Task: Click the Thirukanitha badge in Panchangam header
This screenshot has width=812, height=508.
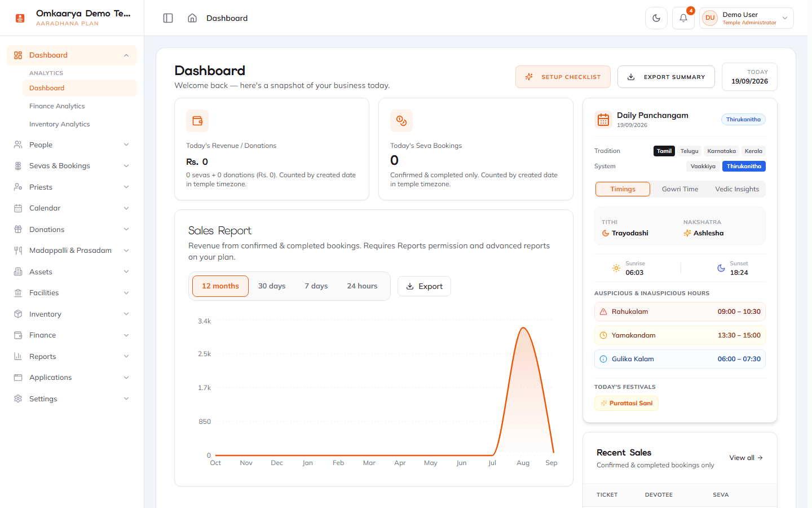Action: (x=743, y=120)
